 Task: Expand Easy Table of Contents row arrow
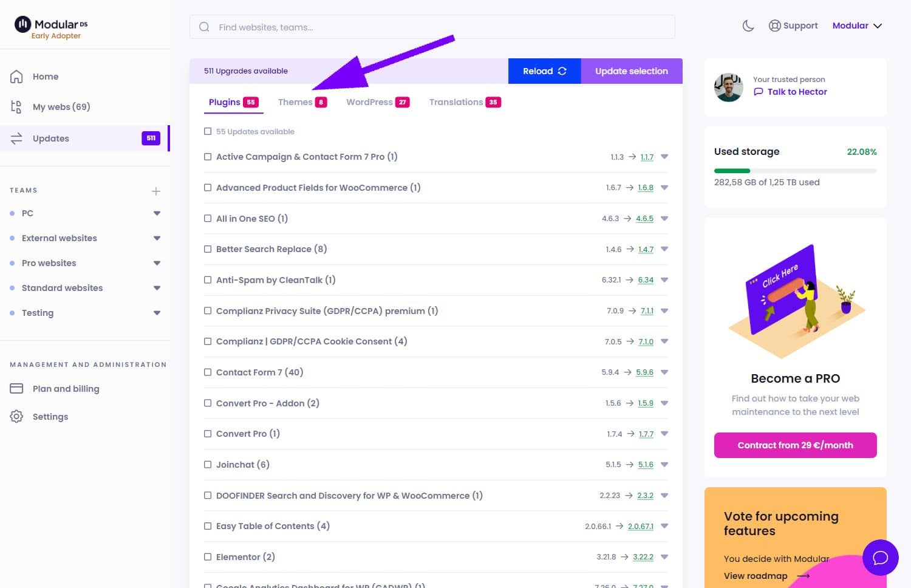[664, 526]
